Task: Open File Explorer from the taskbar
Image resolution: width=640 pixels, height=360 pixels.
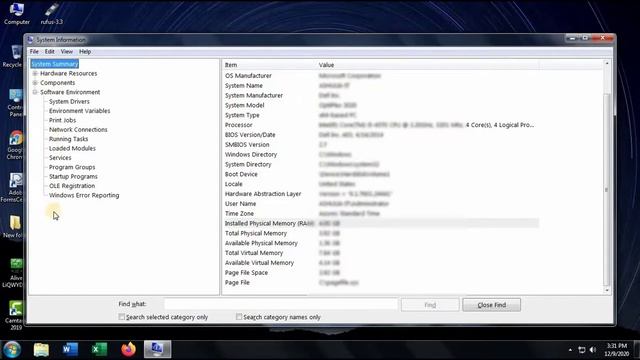Action: point(41,350)
